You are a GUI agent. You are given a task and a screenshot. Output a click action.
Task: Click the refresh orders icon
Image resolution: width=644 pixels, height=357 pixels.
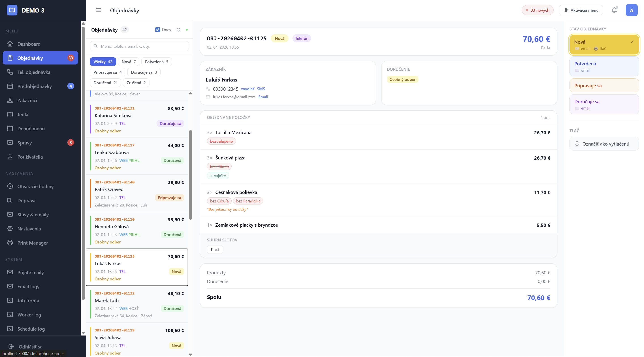click(178, 30)
